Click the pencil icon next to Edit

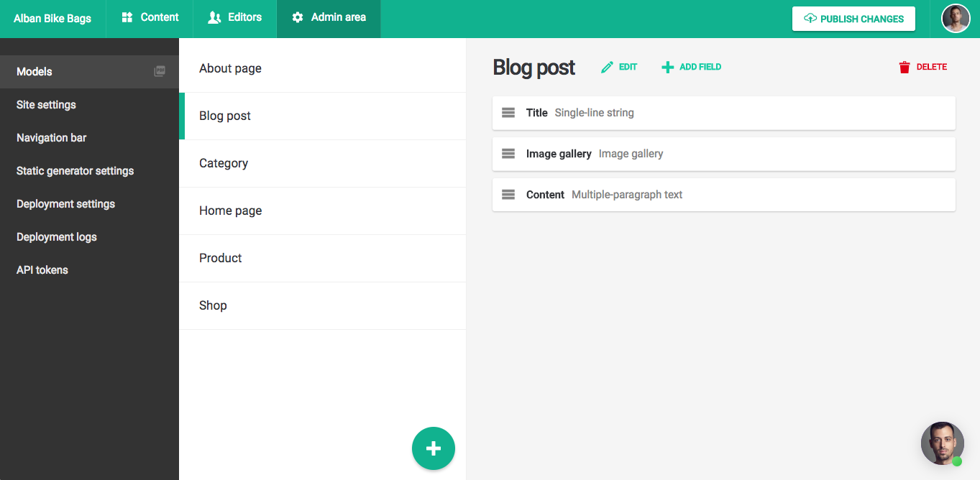(608, 67)
